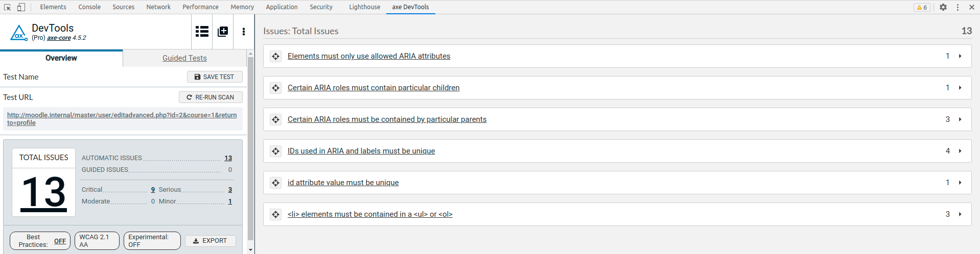980x254 pixels.
Task: Open the Lighthouse panel tab
Action: [364, 7]
